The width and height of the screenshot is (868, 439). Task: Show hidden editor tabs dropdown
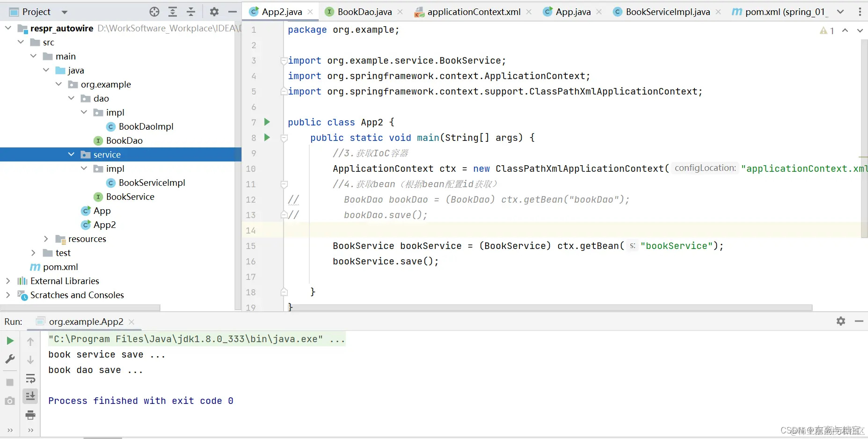(x=840, y=12)
